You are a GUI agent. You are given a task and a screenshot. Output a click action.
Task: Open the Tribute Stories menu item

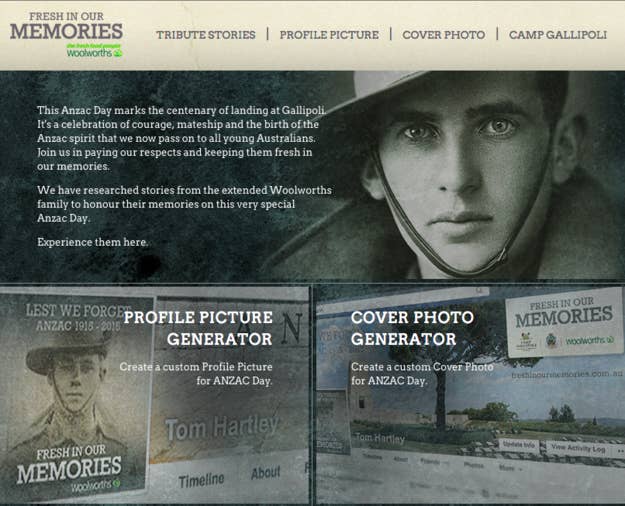[206, 35]
